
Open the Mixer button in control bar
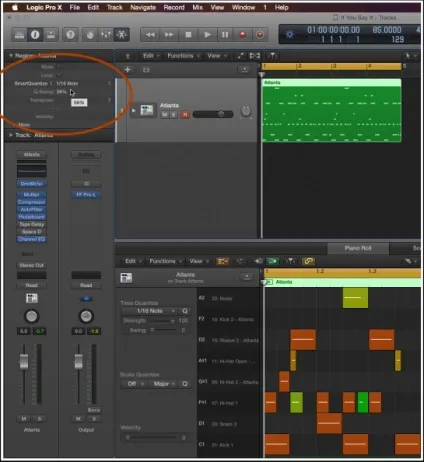point(106,35)
